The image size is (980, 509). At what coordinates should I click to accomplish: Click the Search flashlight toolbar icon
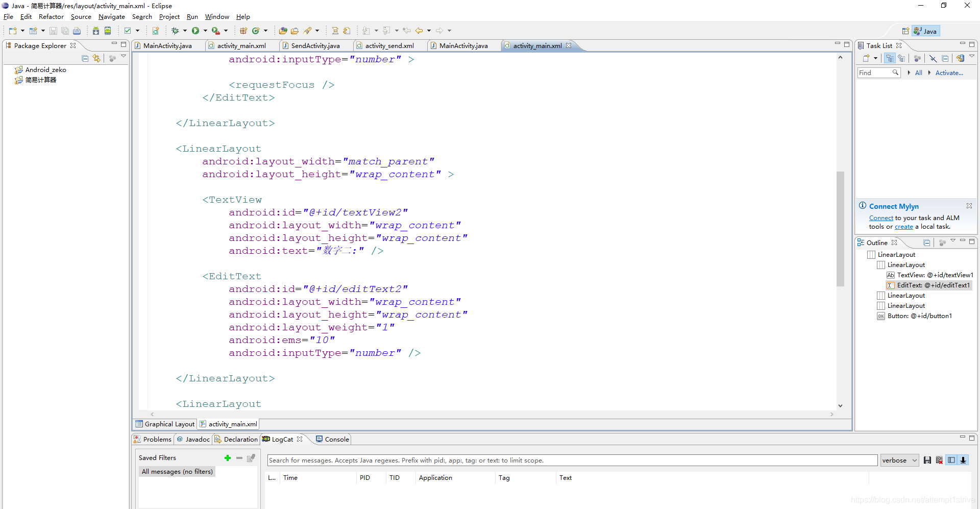307,31
